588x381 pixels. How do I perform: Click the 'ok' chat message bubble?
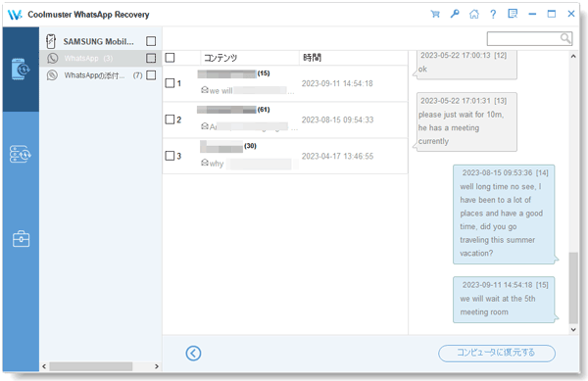tap(466, 65)
